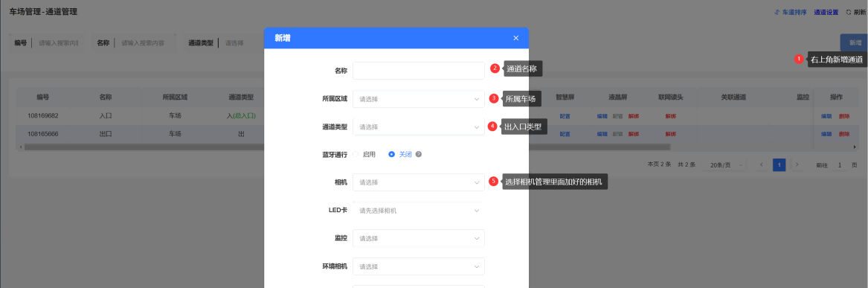868x288 pixels.
Task: Click 解绑 under 联网读头 for the 入口 row
Action: pyautogui.click(x=671, y=116)
